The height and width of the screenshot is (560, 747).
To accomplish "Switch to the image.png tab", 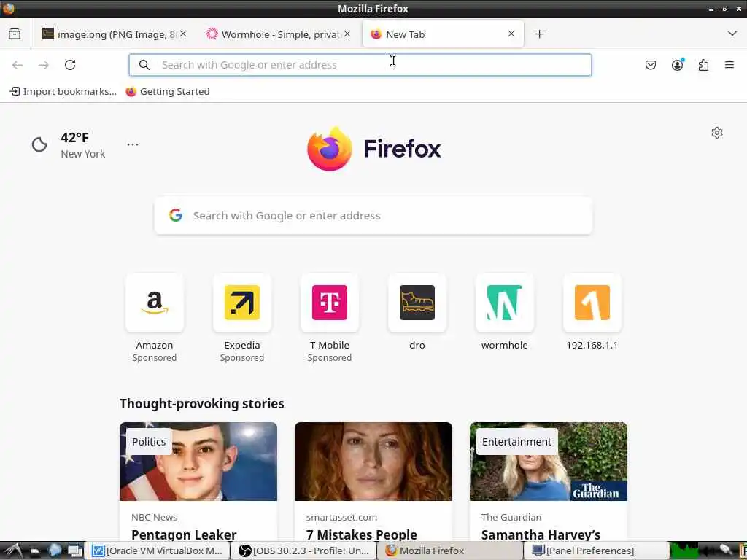I will pos(113,34).
